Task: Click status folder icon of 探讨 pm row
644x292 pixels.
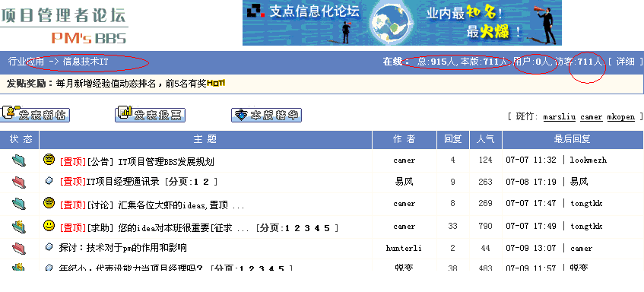Action: (x=19, y=248)
